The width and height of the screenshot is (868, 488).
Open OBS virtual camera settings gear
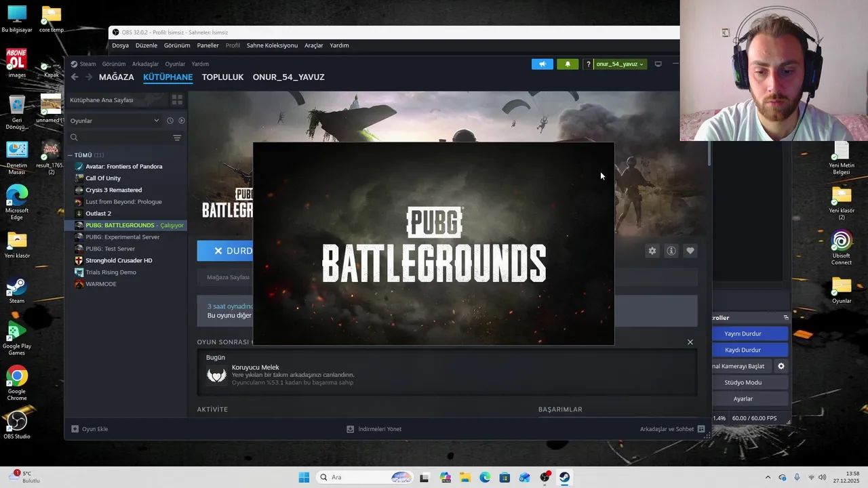[x=781, y=366]
